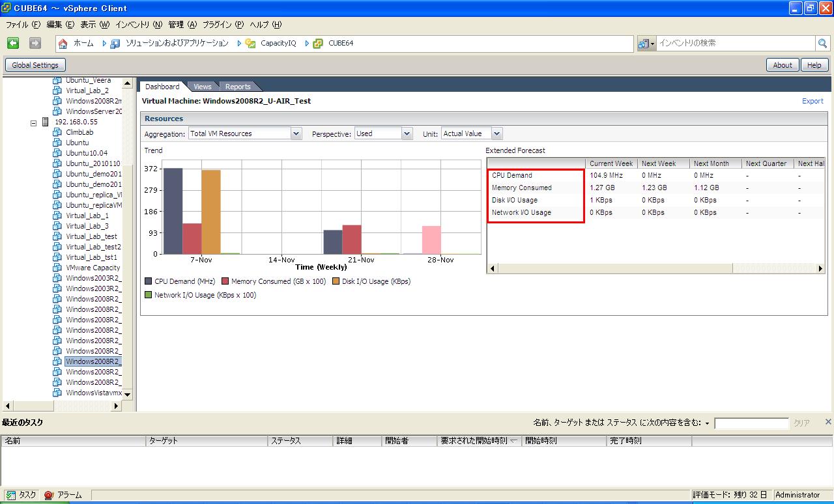Click the forecast table left scroll arrow

pos(492,268)
